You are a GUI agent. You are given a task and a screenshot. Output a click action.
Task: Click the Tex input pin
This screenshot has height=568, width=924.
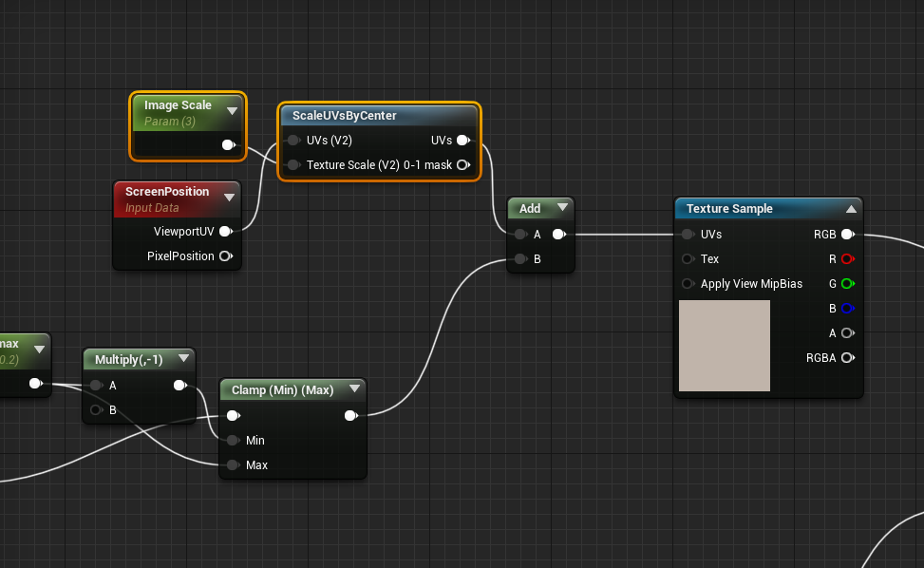(688, 258)
